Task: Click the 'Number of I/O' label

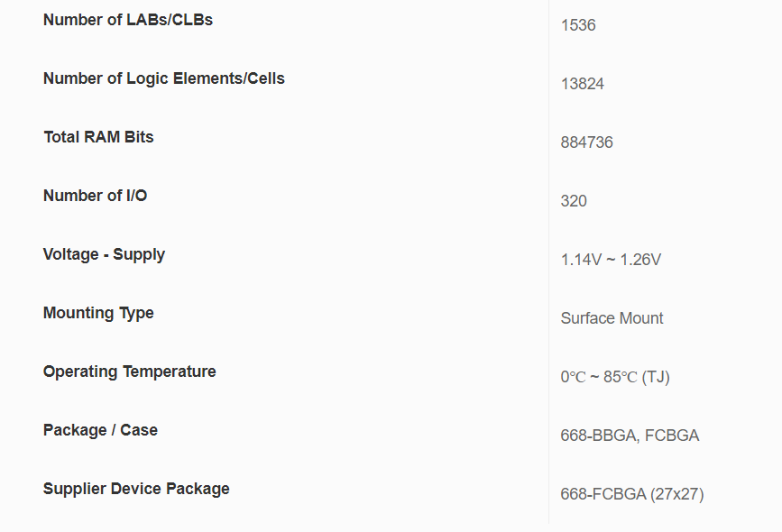Action: click(x=95, y=196)
